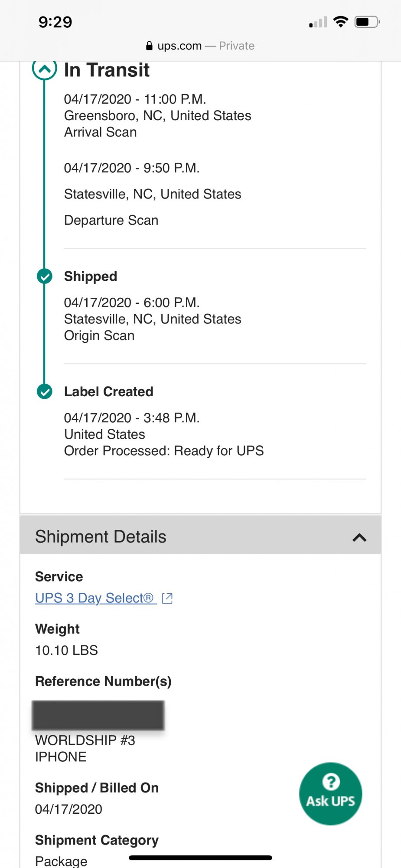Select the Label Created heading
The width and height of the screenshot is (401, 868).
point(109,391)
